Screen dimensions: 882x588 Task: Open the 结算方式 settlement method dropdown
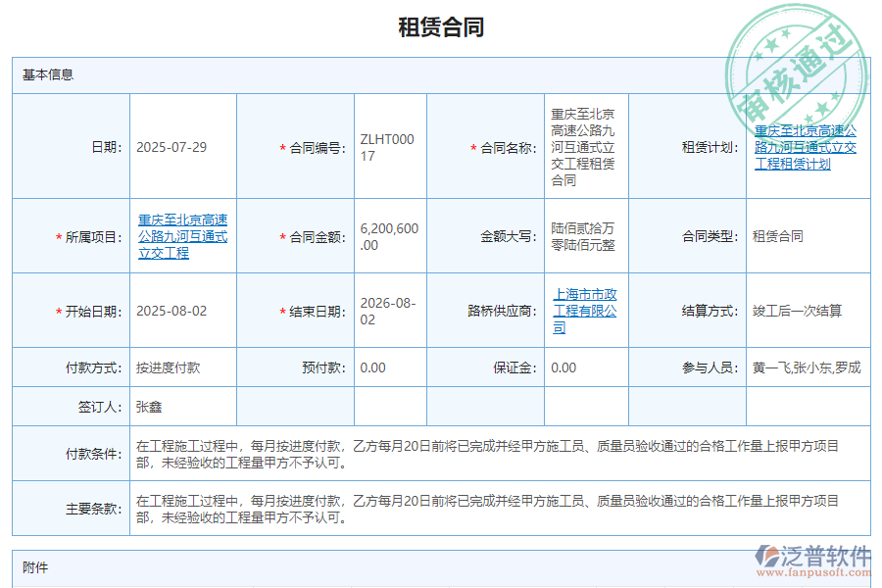coord(798,311)
